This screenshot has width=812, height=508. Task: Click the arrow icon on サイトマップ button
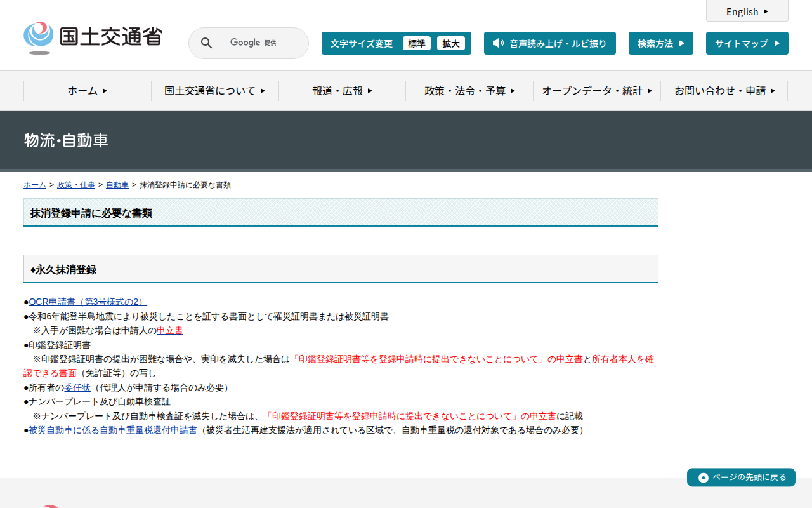point(777,43)
